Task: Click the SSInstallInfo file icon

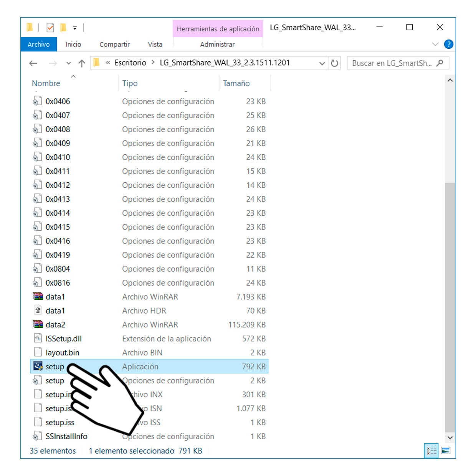Action: (x=37, y=436)
